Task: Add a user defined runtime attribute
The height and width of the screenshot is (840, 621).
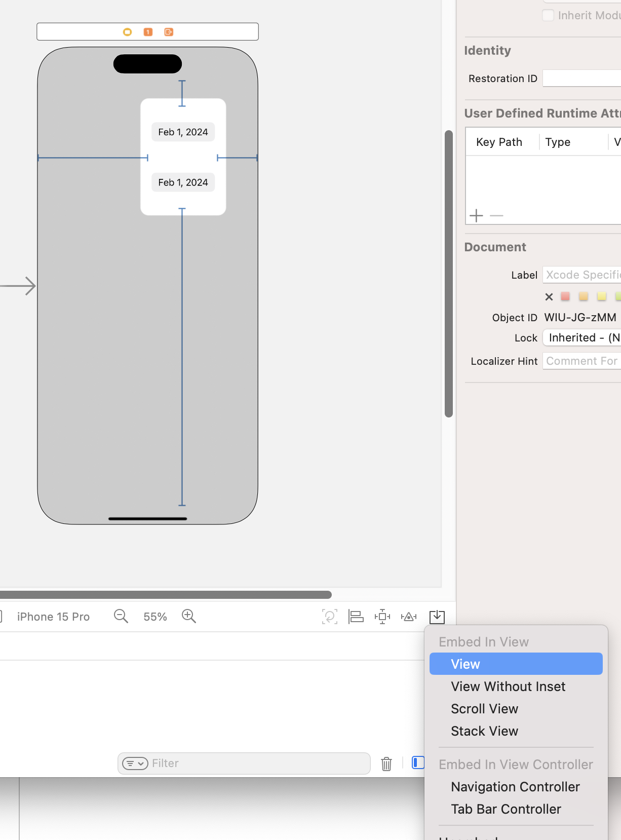Action: pos(476,216)
